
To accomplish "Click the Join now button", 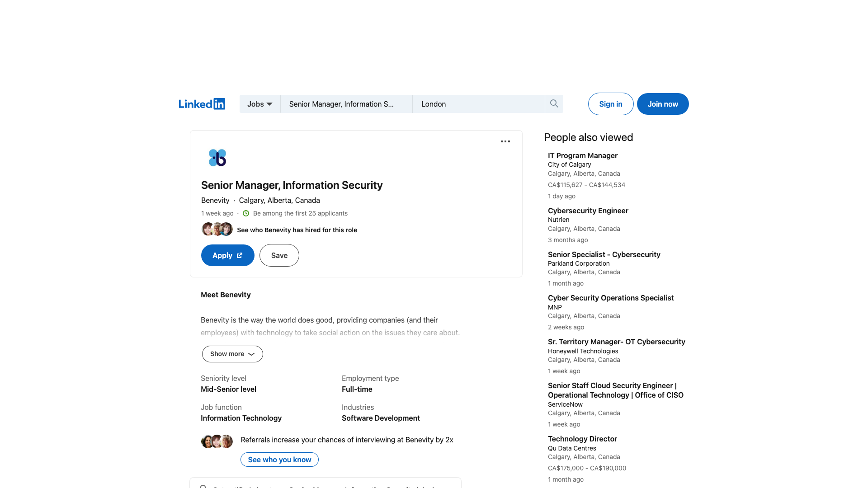I will tap(663, 104).
